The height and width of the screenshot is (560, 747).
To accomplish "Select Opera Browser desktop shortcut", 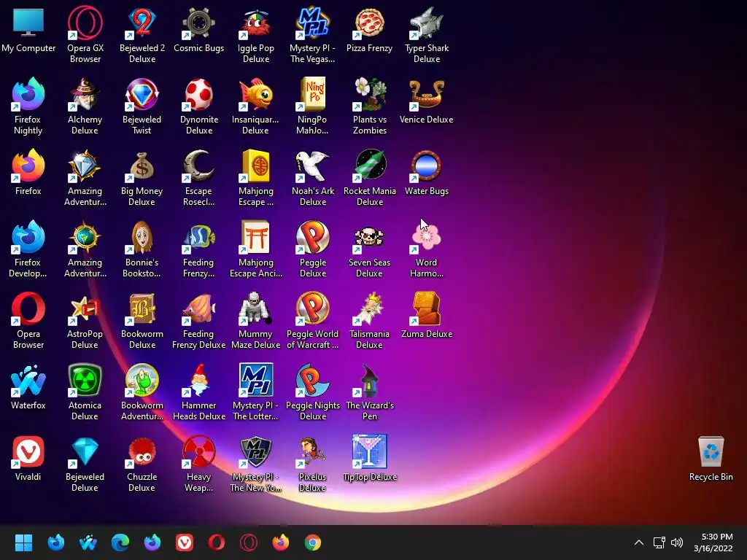I will [28, 308].
